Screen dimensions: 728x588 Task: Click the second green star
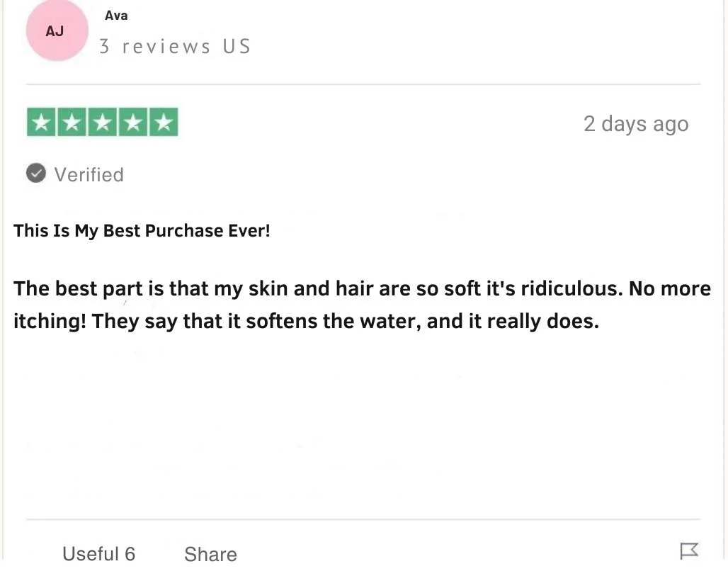[x=72, y=122]
